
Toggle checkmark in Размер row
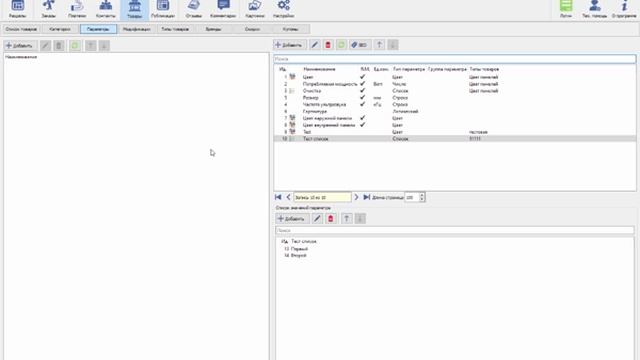coord(362,98)
